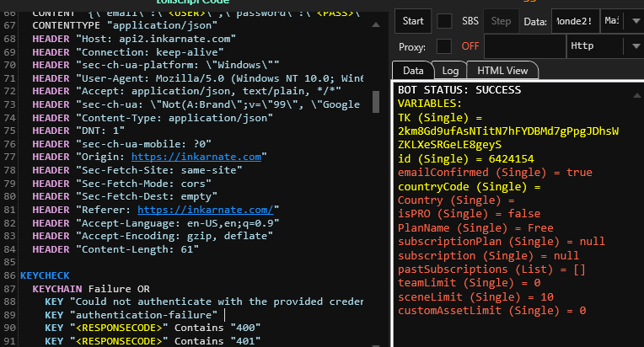Click the customAssetLimit = 0 line
644x347 pixels.
pyautogui.click(x=491, y=311)
